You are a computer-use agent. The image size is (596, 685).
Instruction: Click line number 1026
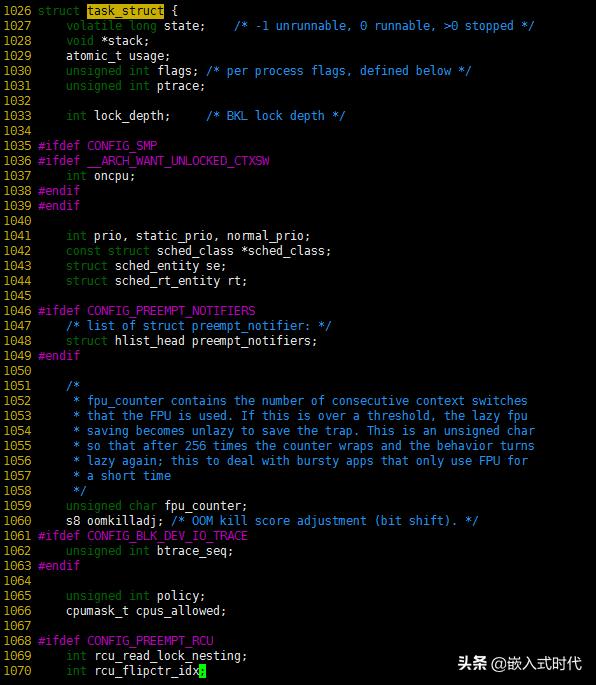(x=17, y=10)
